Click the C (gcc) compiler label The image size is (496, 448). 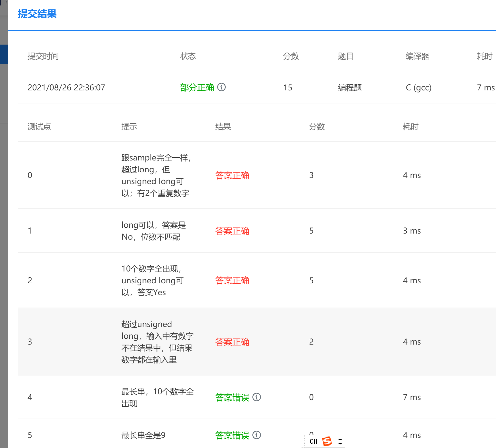click(418, 87)
